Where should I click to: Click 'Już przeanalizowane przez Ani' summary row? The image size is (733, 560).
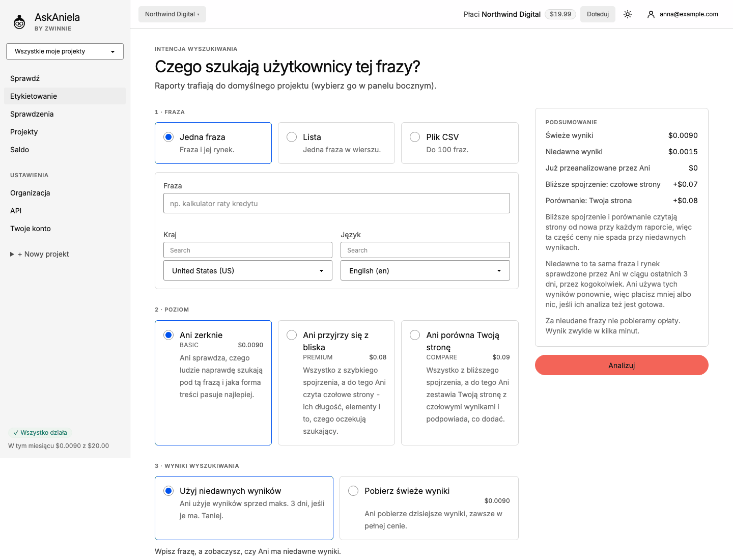[622, 168]
